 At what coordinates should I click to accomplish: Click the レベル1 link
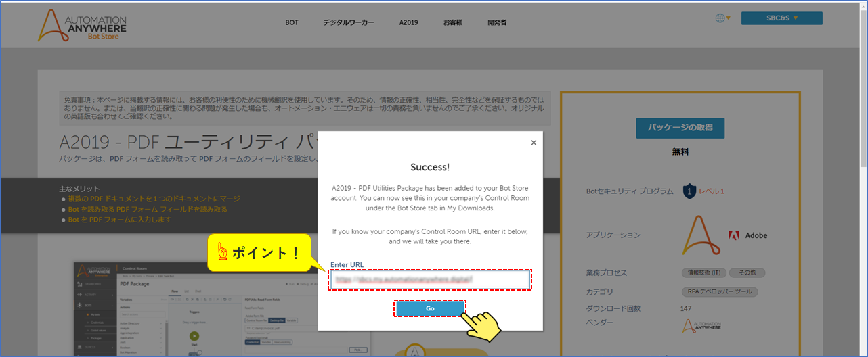point(711,191)
